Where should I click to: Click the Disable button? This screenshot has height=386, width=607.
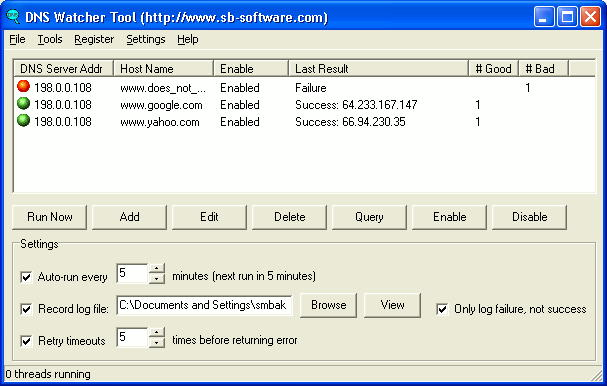click(x=529, y=217)
